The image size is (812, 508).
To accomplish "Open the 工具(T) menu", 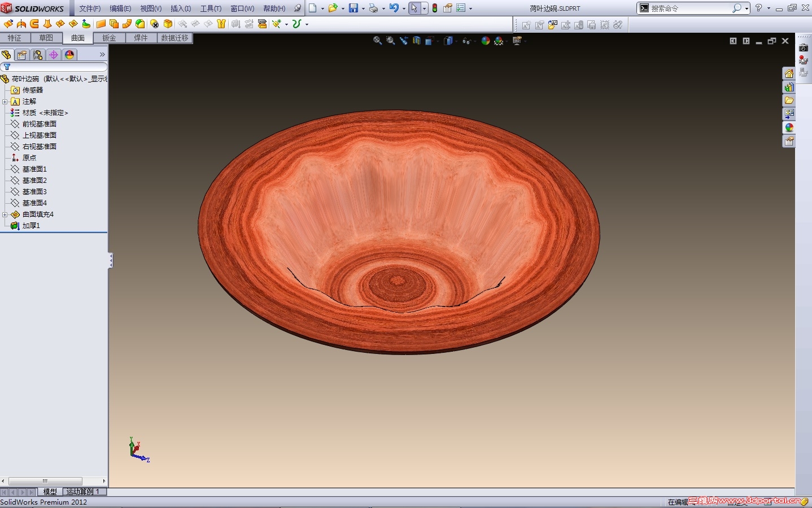I will [211, 8].
